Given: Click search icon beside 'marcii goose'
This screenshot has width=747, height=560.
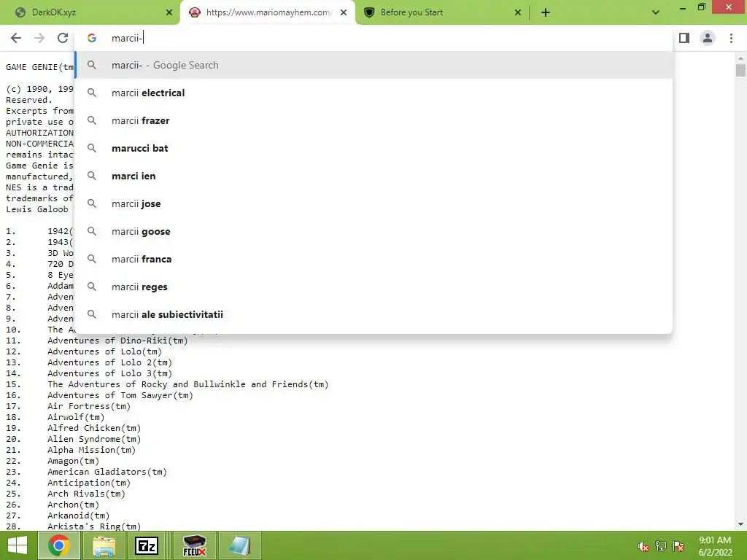Looking at the screenshot, I should (92, 231).
